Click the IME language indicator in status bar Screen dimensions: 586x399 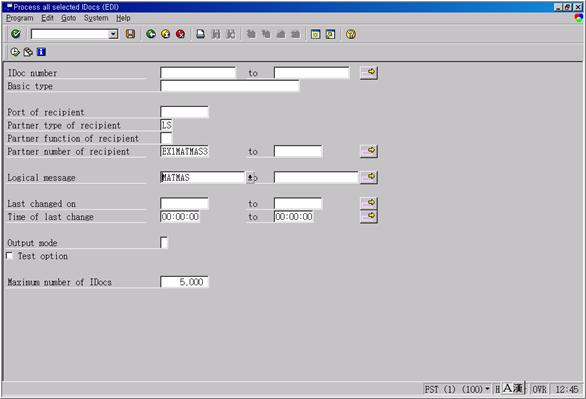pyautogui.click(x=513, y=389)
